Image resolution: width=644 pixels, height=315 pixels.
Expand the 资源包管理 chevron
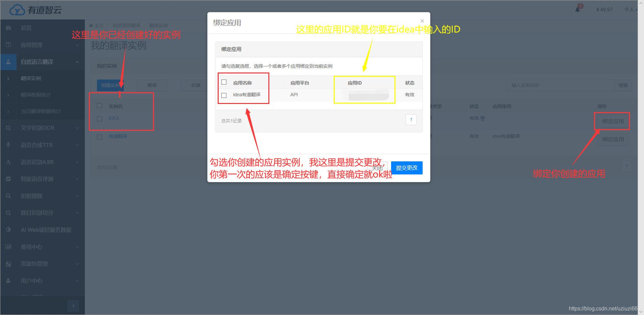pos(77,264)
